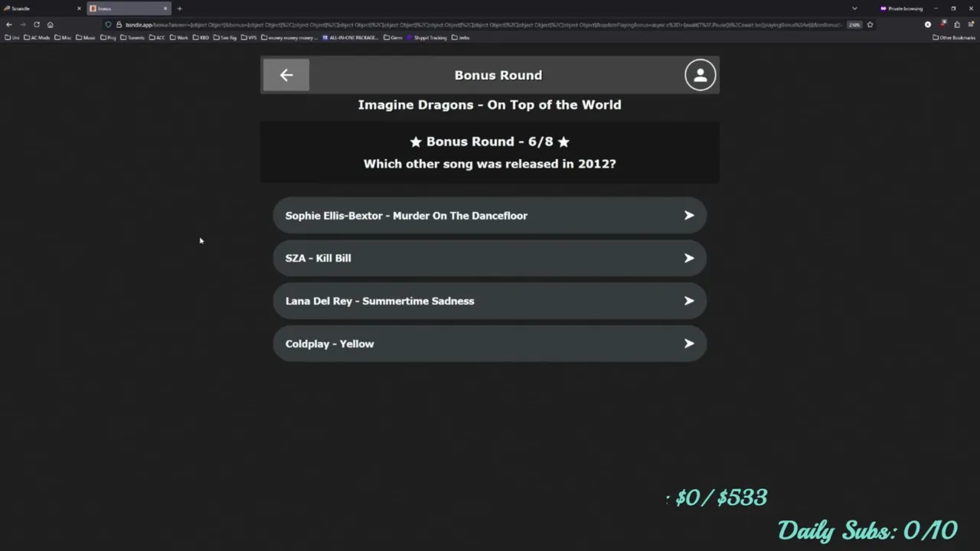
Task: Open the Sim Rig bookmarks folder
Action: 225,37
